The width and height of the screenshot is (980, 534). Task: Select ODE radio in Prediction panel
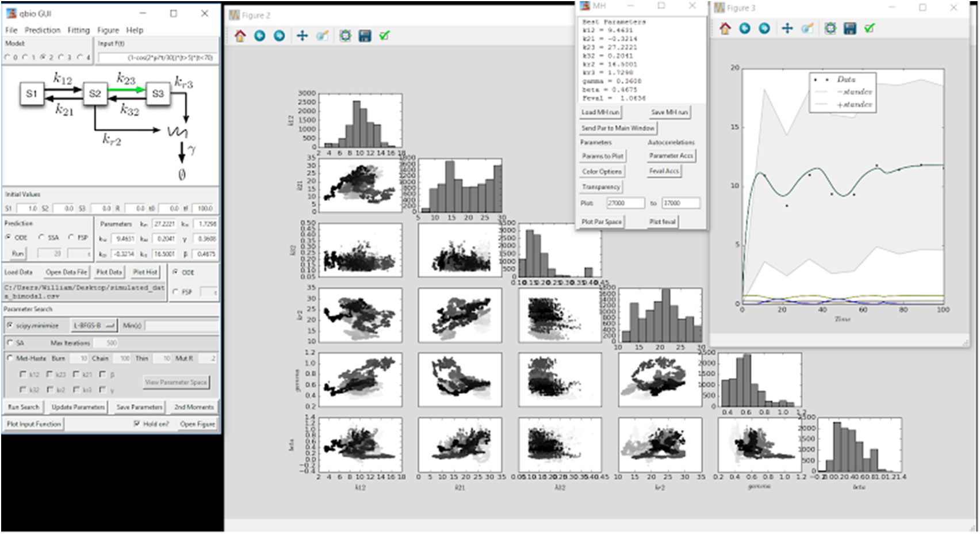tap(8, 238)
